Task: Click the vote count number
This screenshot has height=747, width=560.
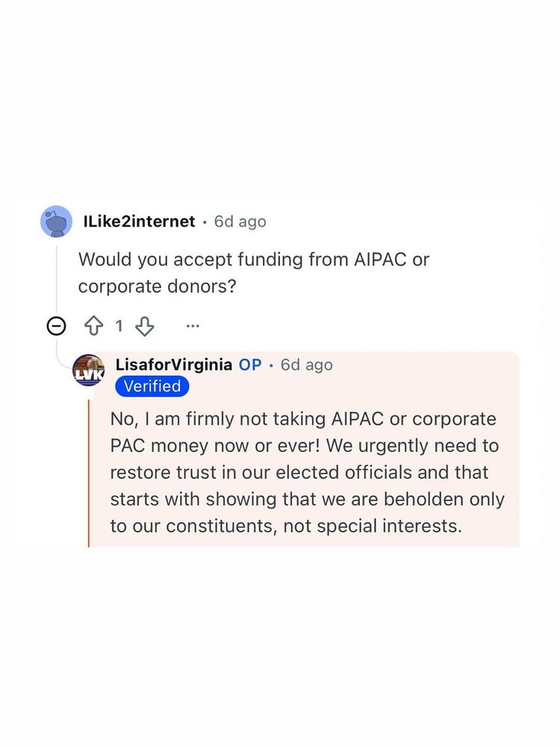Action: (x=119, y=326)
